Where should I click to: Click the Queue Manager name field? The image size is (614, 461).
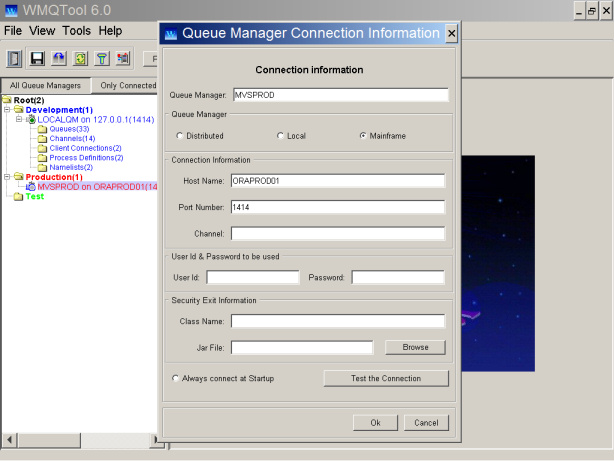click(341, 95)
